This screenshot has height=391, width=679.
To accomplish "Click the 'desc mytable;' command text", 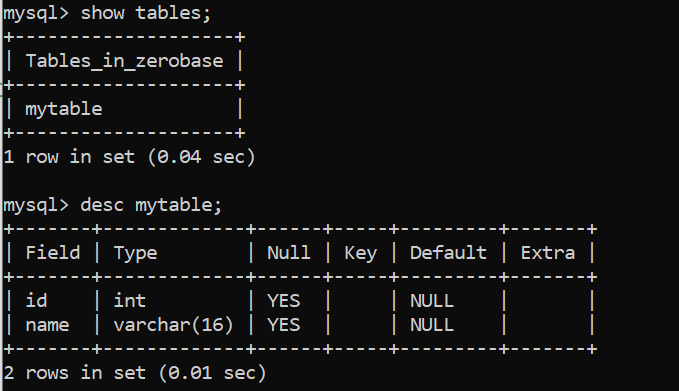I will 151,205.
